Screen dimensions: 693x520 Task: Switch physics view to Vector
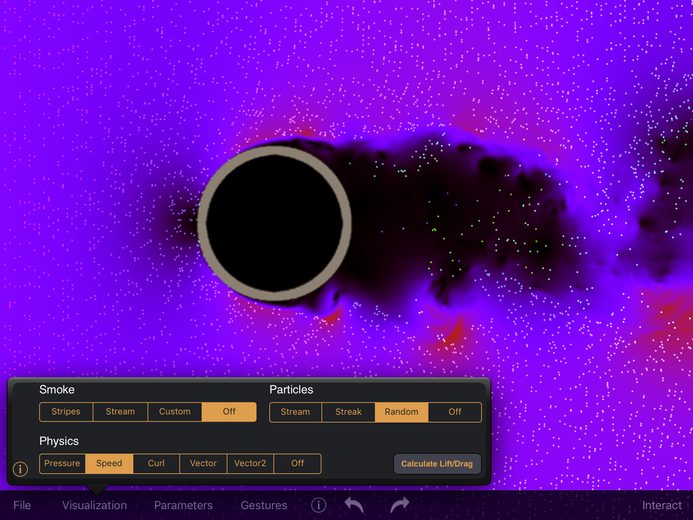pyautogui.click(x=203, y=463)
